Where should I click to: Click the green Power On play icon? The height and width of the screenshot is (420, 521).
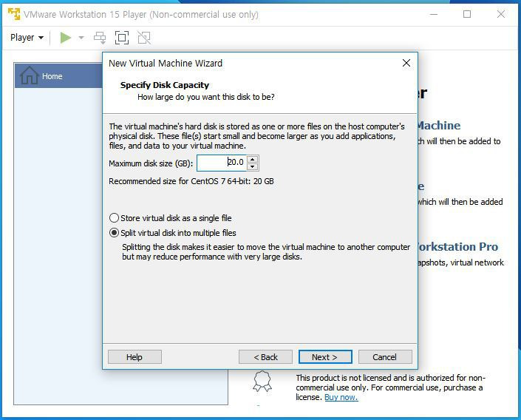click(66, 38)
